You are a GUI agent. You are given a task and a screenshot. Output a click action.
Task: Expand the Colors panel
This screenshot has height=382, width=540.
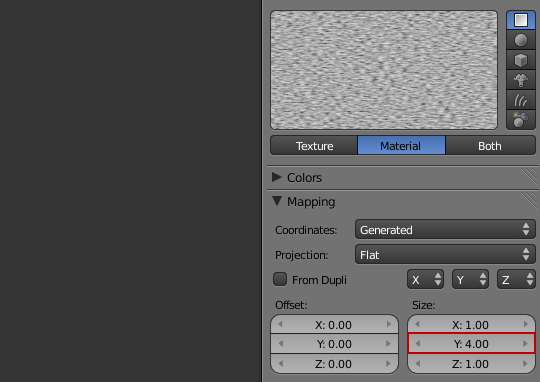[x=277, y=177]
